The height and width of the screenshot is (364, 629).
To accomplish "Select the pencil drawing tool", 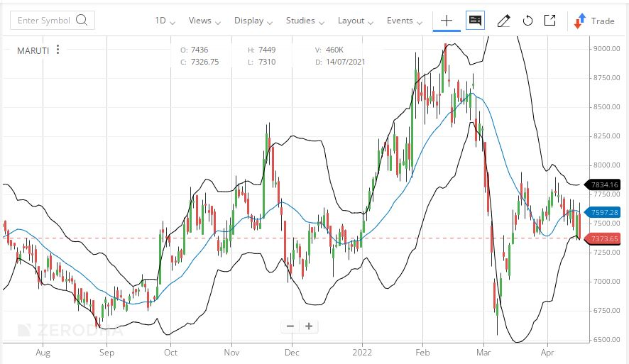I will click(503, 21).
